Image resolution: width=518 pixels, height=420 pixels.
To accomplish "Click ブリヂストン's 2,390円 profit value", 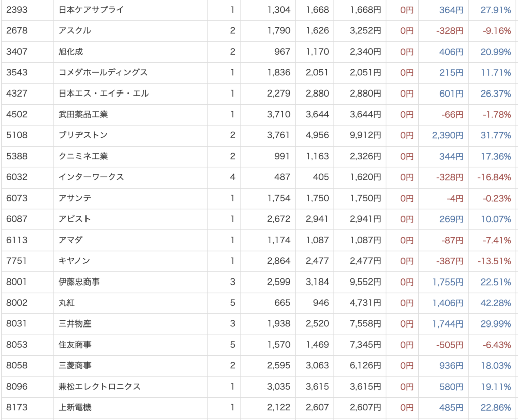I will pyautogui.click(x=447, y=135).
